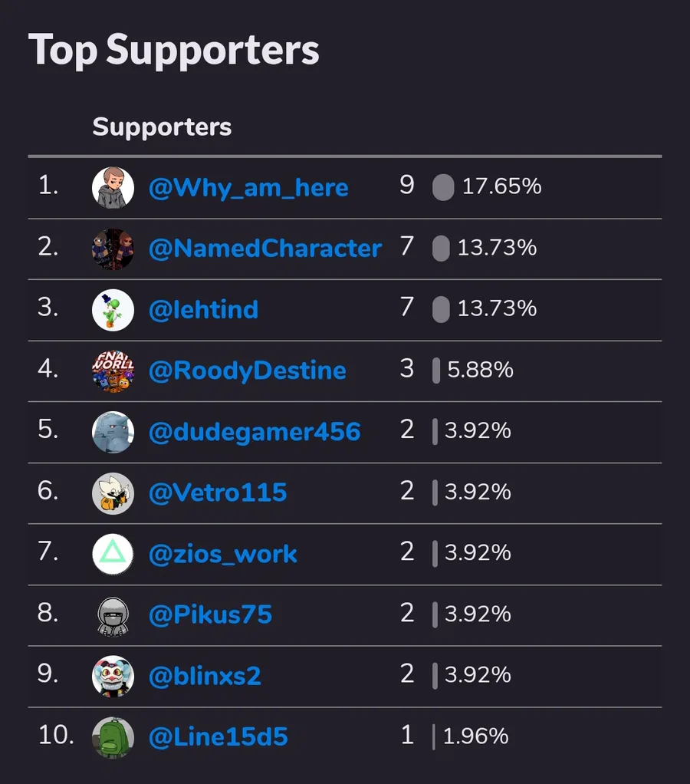Select RoodyDestine's FNaF World avatar
Viewport: 690px width, 784px height.
[x=113, y=371]
